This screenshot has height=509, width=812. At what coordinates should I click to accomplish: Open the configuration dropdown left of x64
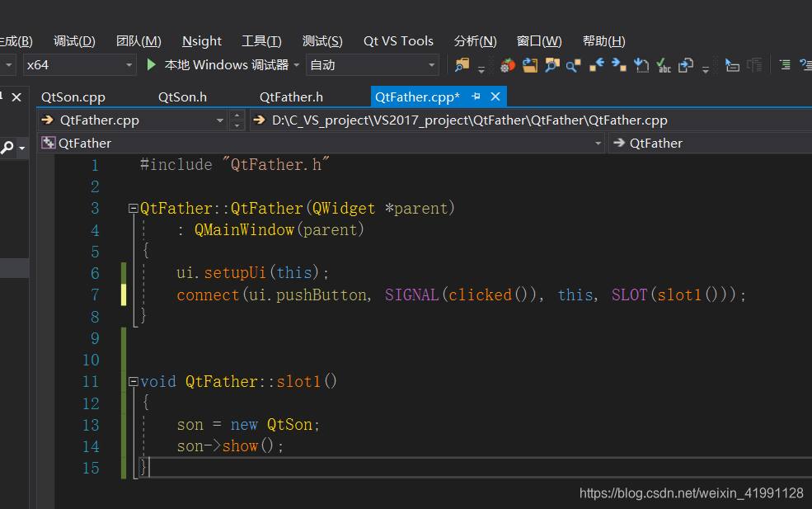click(9, 65)
